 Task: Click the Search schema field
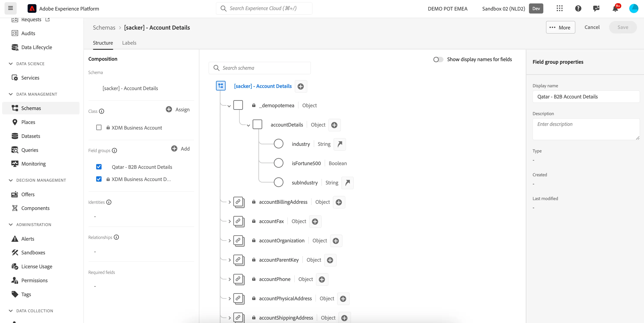(259, 68)
